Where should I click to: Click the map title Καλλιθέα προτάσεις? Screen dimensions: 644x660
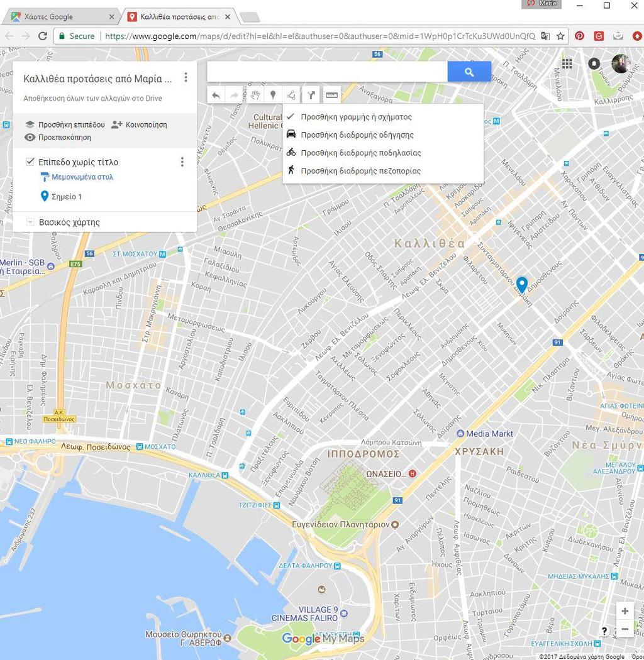pos(97,79)
